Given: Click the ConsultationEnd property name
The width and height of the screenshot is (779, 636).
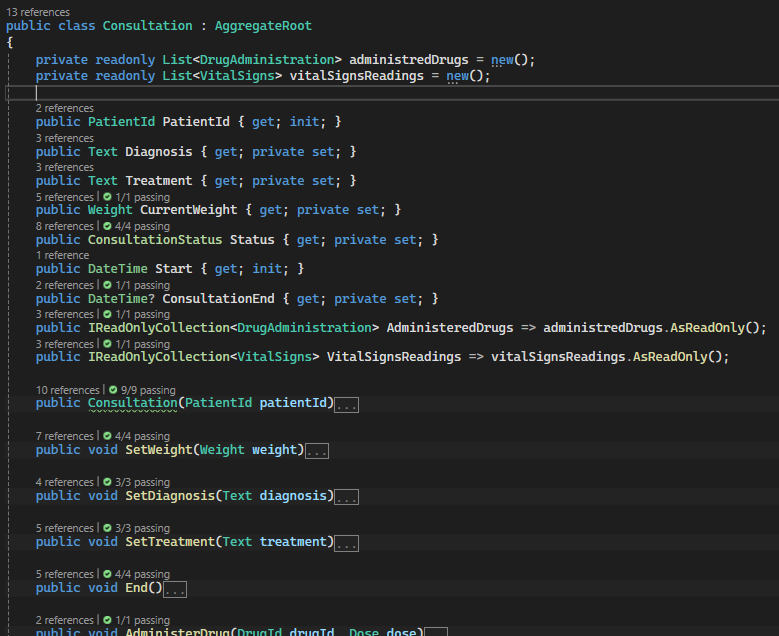Looking at the screenshot, I should click(x=219, y=299).
